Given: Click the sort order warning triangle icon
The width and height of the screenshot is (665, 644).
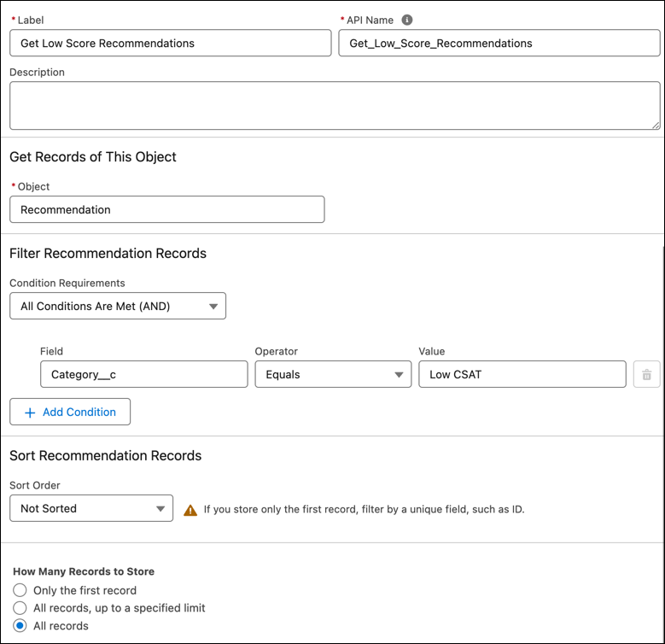Looking at the screenshot, I should click(190, 510).
